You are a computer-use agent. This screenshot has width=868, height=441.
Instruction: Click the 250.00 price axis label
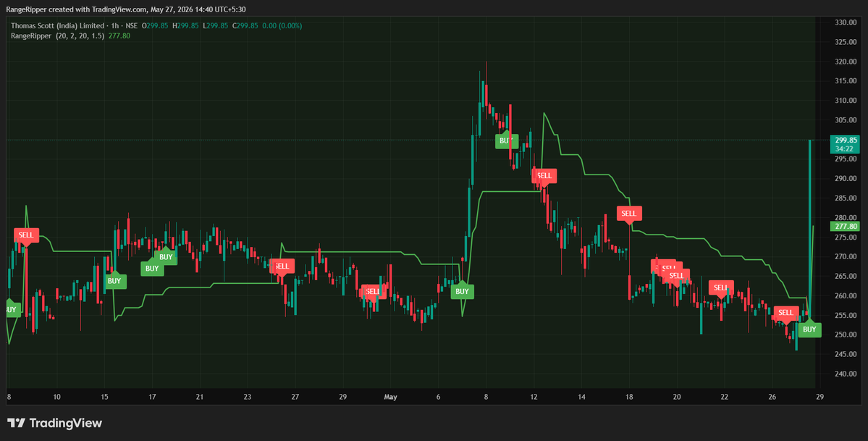(846, 335)
